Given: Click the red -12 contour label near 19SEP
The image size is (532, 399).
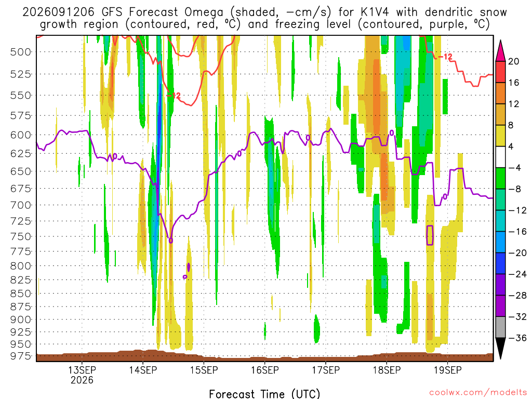Looking at the screenshot, I should pyautogui.click(x=445, y=57).
